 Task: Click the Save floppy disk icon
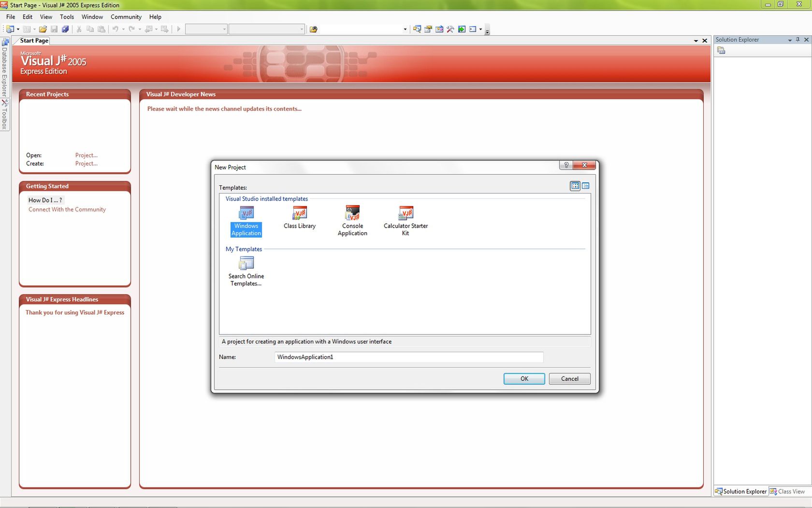click(54, 29)
